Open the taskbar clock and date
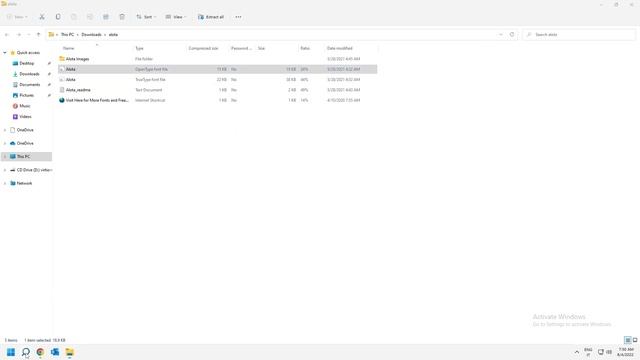Image resolution: width=640 pixels, height=360 pixels. (625, 352)
